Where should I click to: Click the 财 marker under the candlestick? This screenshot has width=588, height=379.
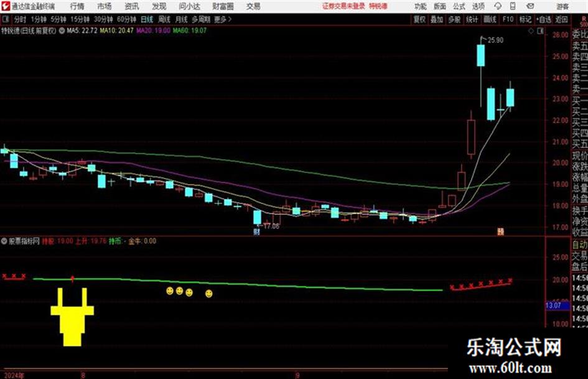[257, 232]
